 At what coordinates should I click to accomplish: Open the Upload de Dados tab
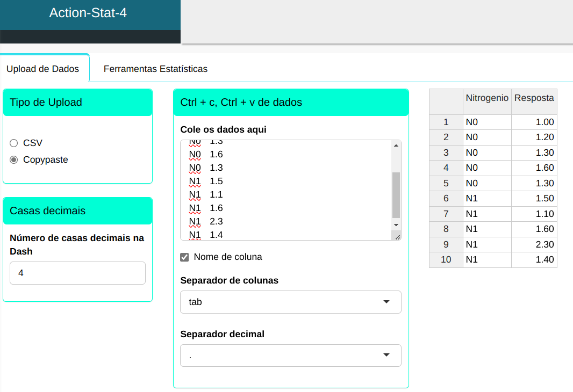coord(42,69)
